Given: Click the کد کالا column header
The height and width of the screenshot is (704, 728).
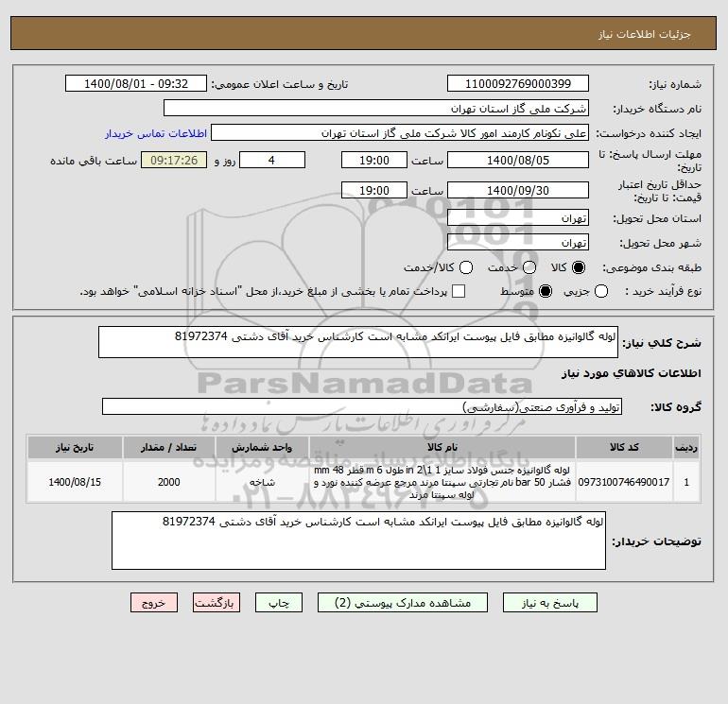Looking at the screenshot, I should (x=624, y=447).
